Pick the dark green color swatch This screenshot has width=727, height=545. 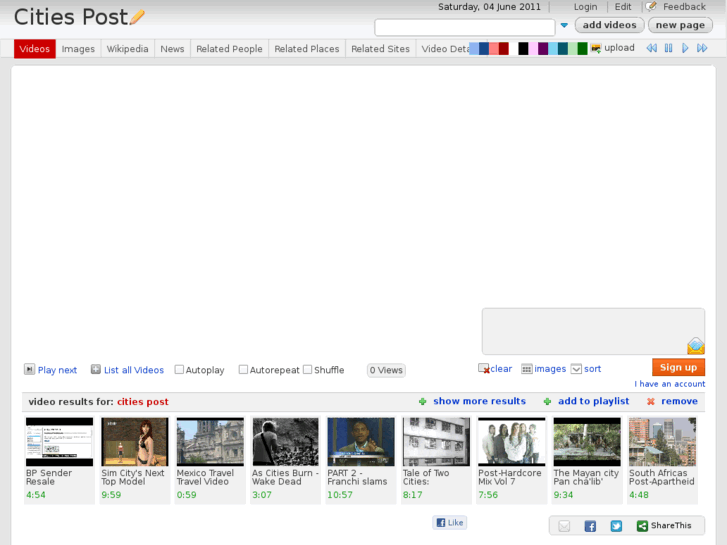(582, 48)
